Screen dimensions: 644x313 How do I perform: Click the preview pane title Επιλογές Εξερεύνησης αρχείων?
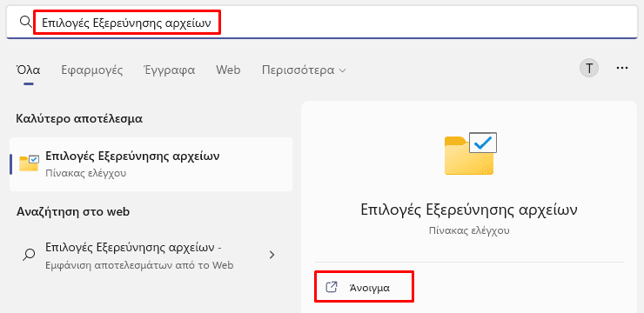[469, 210]
